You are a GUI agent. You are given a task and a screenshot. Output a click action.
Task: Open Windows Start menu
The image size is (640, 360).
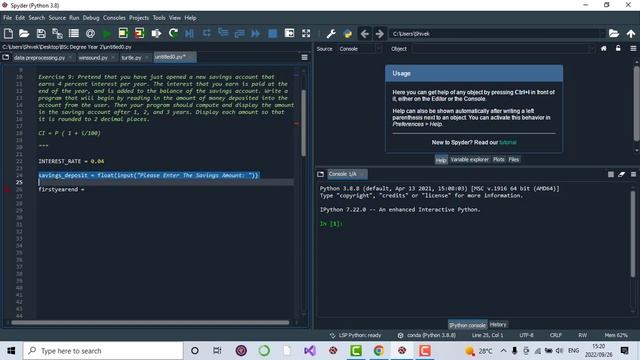11,351
